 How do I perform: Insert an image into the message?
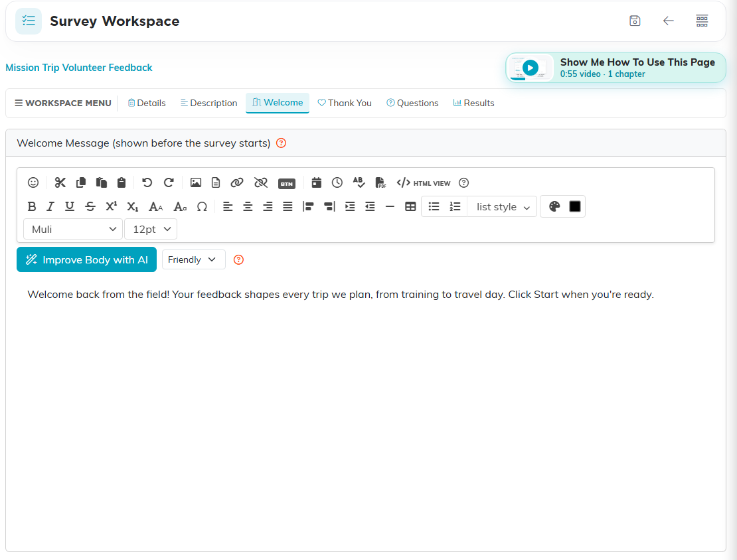195,182
